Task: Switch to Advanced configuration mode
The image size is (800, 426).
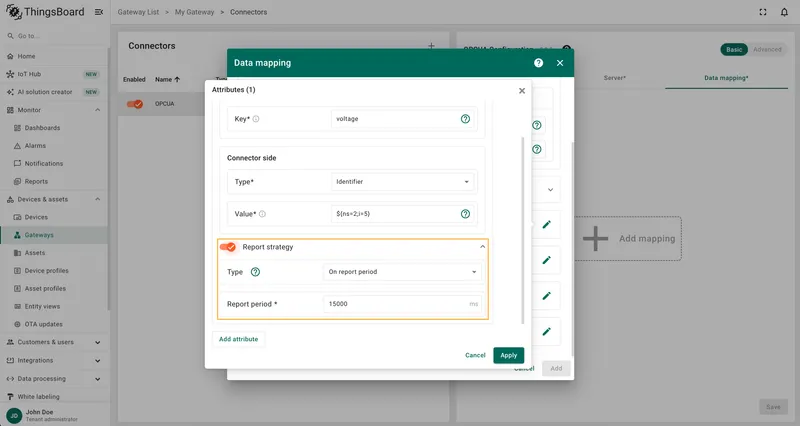Action: pyautogui.click(x=767, y=49)
